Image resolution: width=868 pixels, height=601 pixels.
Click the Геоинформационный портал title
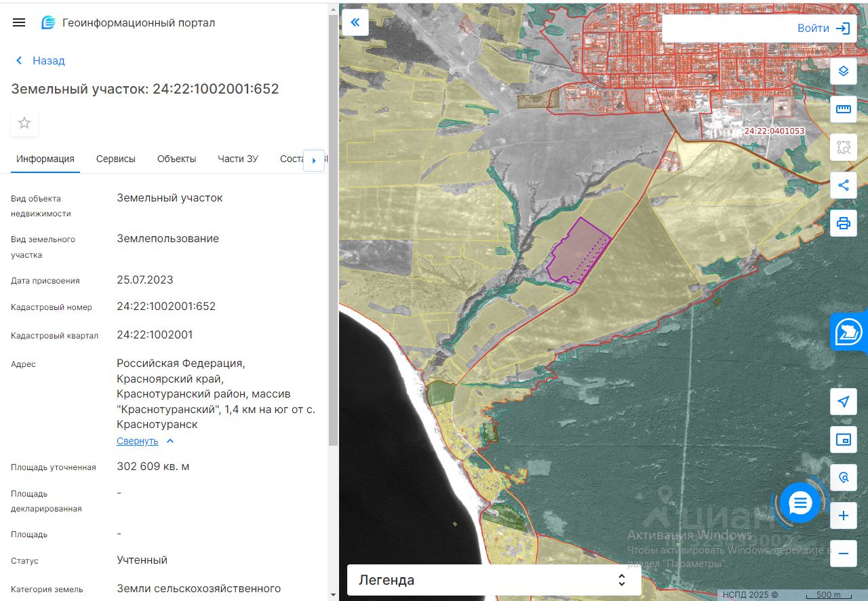pos(139,22)
